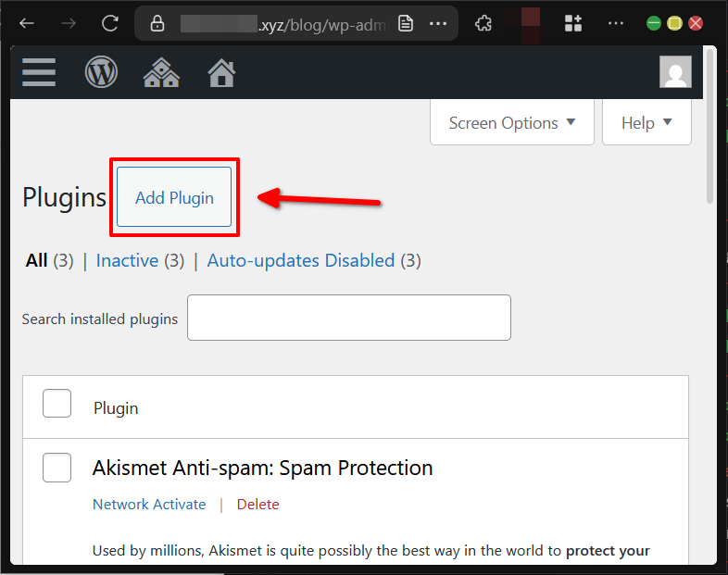The image size is (728, 575).
Task: Tick the select-all plugins checkbox
Action: [x=57, y=404]
